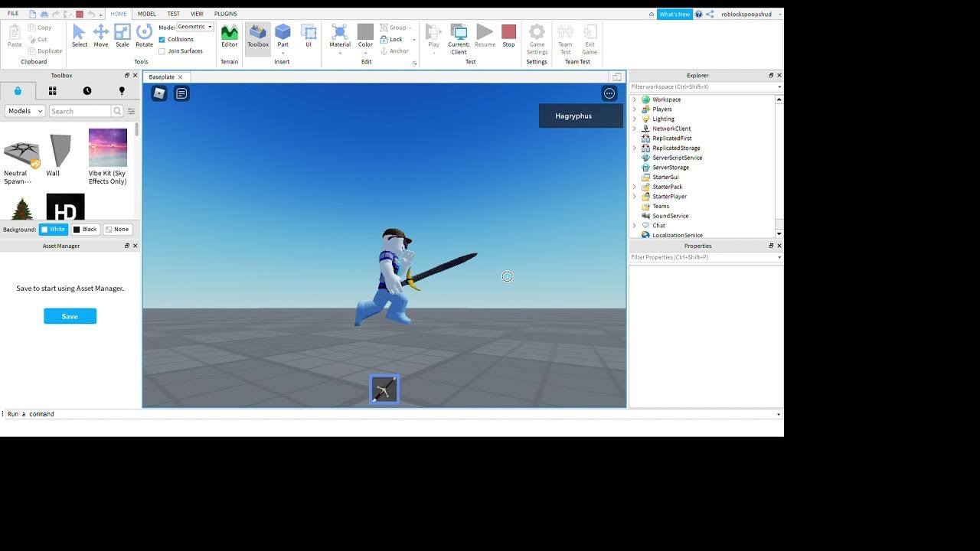This screenshot has height=551, width=980.
Task: Click the Toolbox Search input field
Action: pyautogui.click(x=80, y=111)
